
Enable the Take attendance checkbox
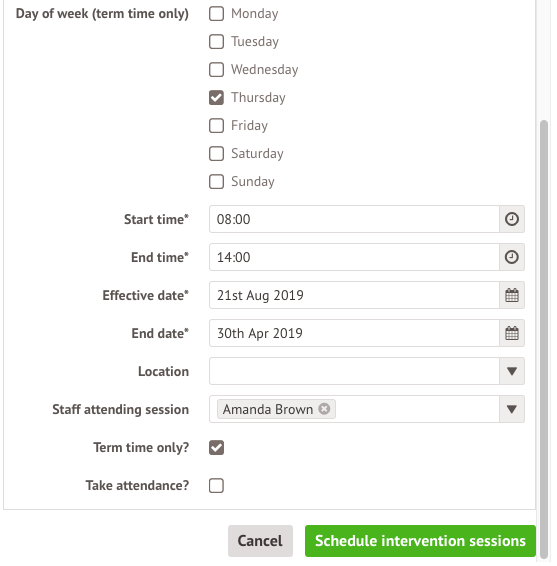pyautogui.click(x=216, y=486)
